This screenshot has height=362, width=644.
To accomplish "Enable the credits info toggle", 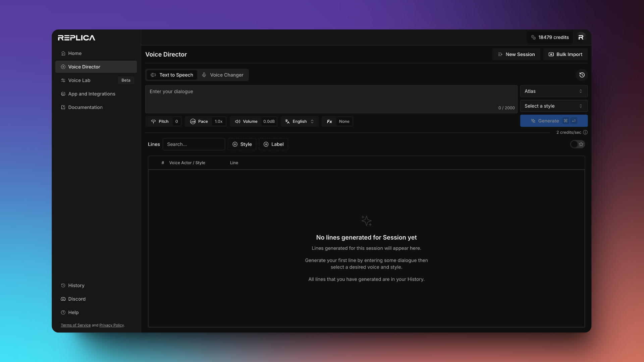I will click(585, 132).
